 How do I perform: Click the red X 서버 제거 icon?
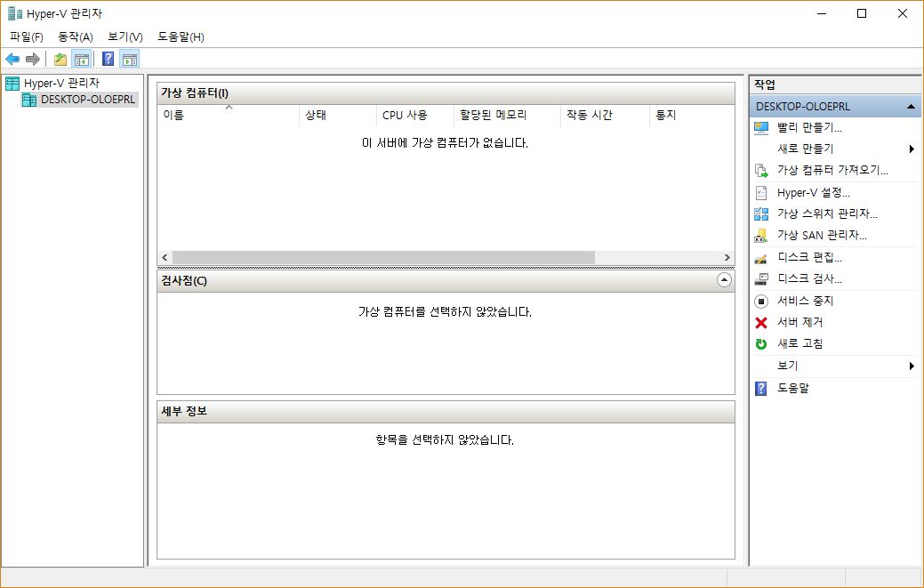761,322
